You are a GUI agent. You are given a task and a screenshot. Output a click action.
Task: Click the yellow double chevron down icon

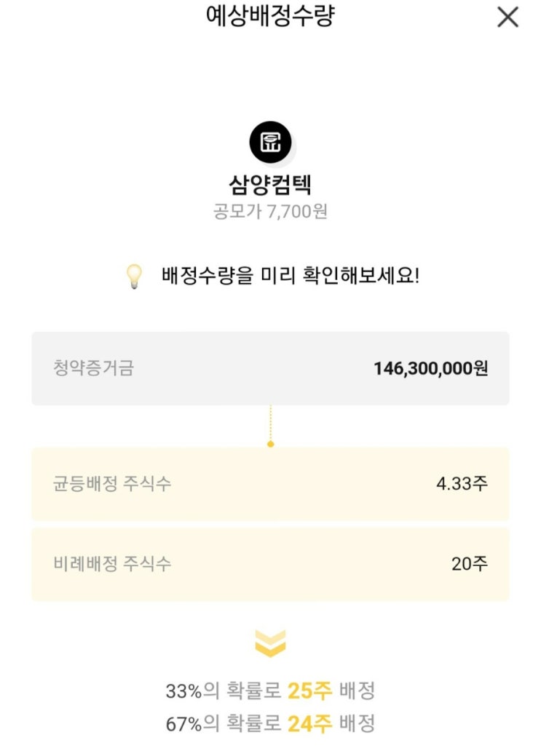(x=270, y=644)
